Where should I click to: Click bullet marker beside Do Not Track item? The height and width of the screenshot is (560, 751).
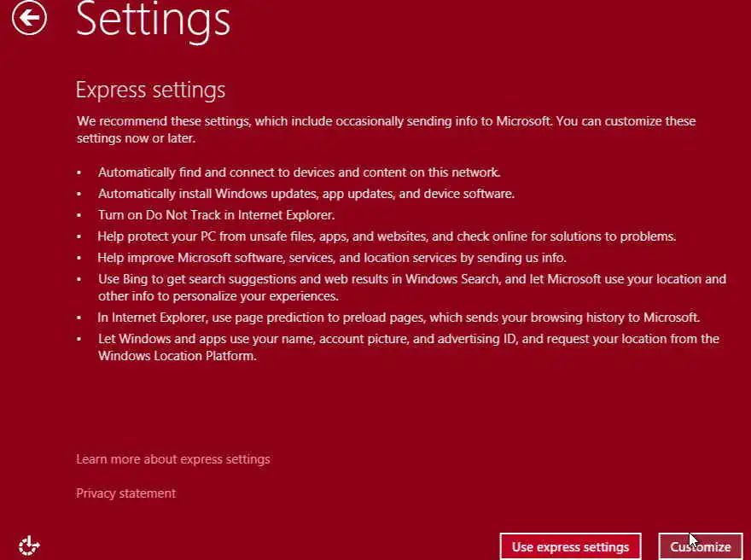[x=79, y=216]
